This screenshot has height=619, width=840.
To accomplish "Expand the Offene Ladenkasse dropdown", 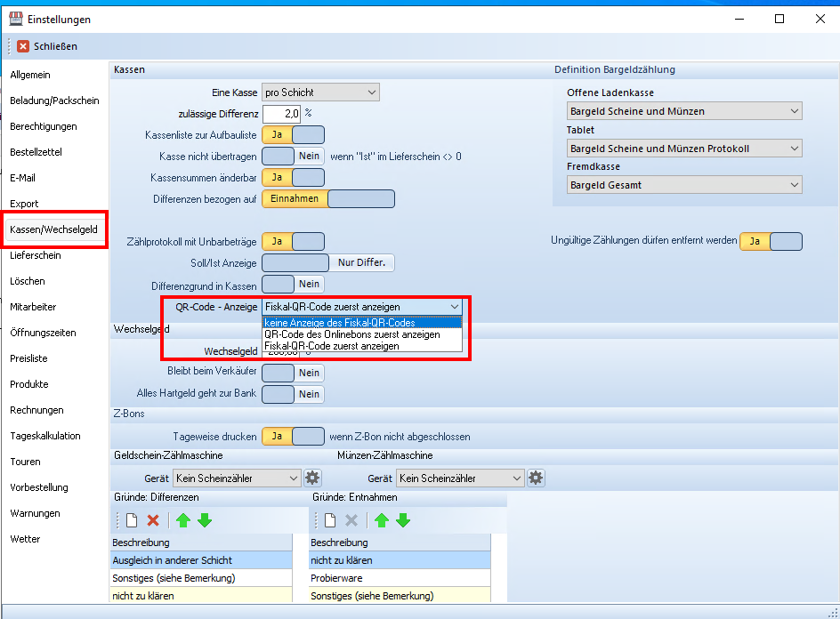I will click(x=684, y=111).
